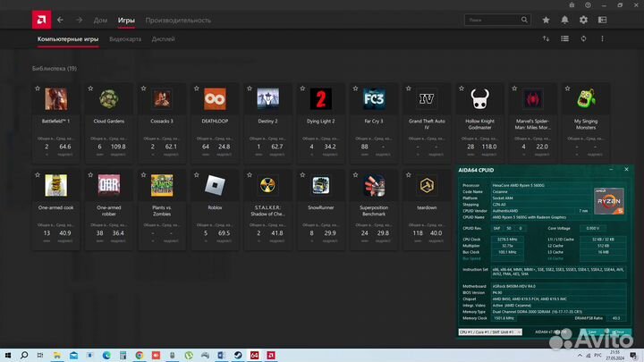Open Marvel's Spider-Man Miles Morales icon

pos(533,98)
